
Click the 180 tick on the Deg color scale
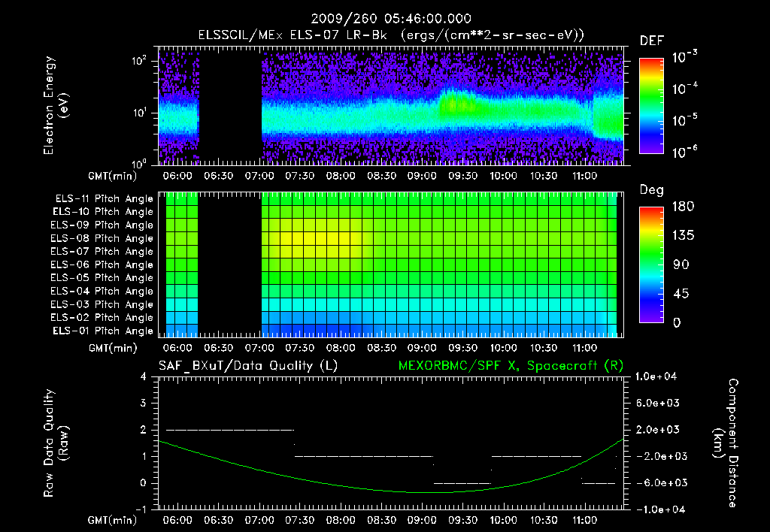tap(683, 207)
